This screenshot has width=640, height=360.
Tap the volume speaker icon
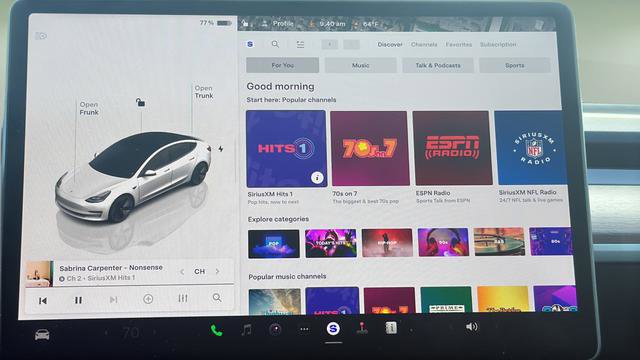tap(471, 327)
